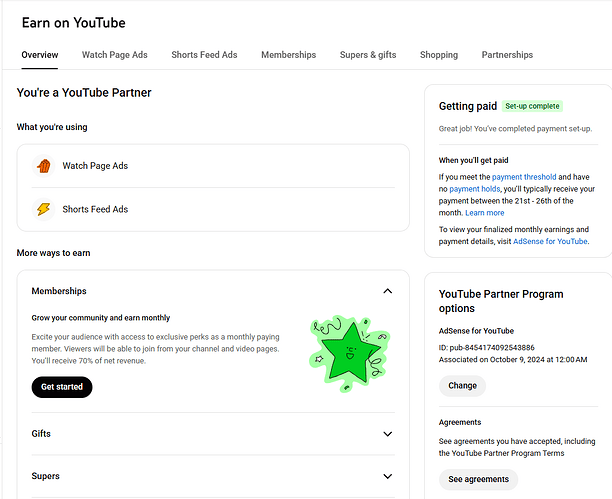Click Get started for Memberships
Viewport: 612px width, 499px height.
62,387
